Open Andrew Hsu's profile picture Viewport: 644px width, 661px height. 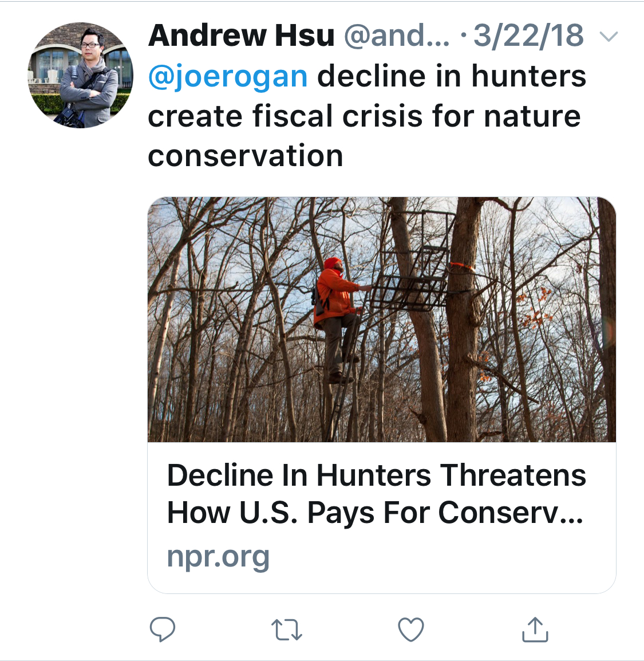tap(80, 75)
